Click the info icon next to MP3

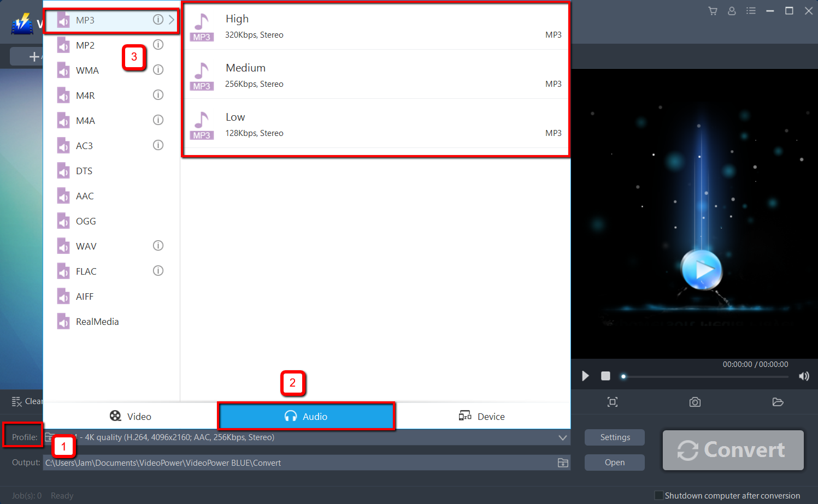click(158, 19)
